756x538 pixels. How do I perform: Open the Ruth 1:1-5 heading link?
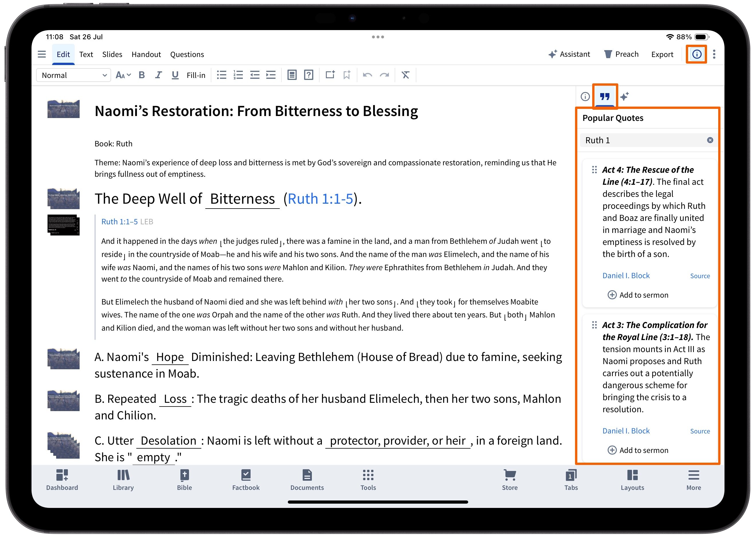point(320,199)
